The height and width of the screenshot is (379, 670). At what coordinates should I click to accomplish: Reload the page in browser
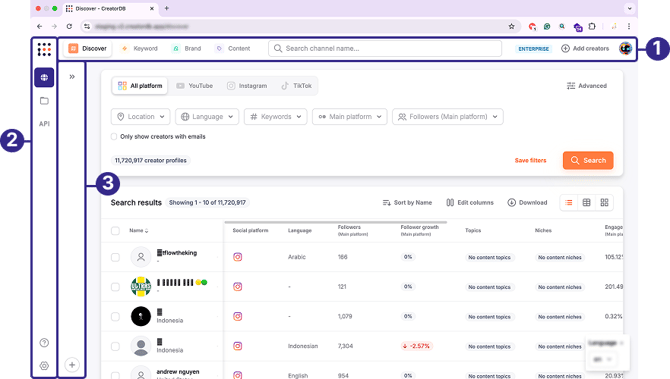tap(69, 26)
